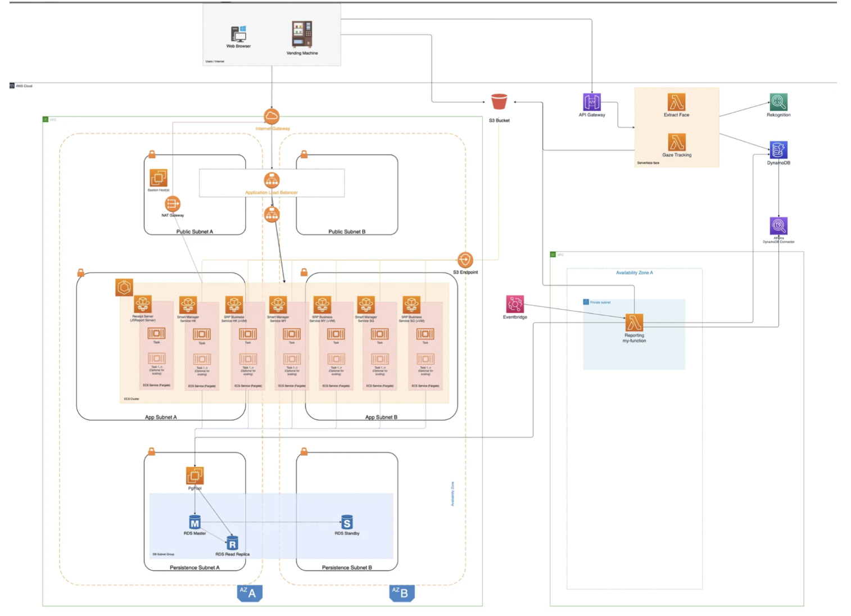
Task: Click the 'Private subnet' label
Action: 600,302
